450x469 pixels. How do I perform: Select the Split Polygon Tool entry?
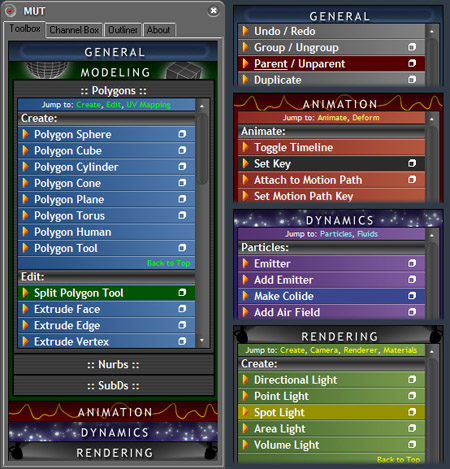tap(106, 293)
